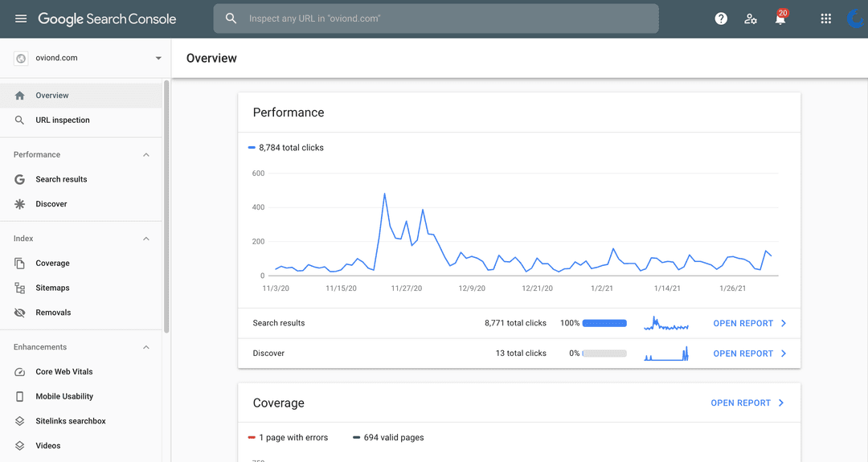Open the oviond.com property dropdown
The height and width of the screenshot is (462, 868).
158,58
